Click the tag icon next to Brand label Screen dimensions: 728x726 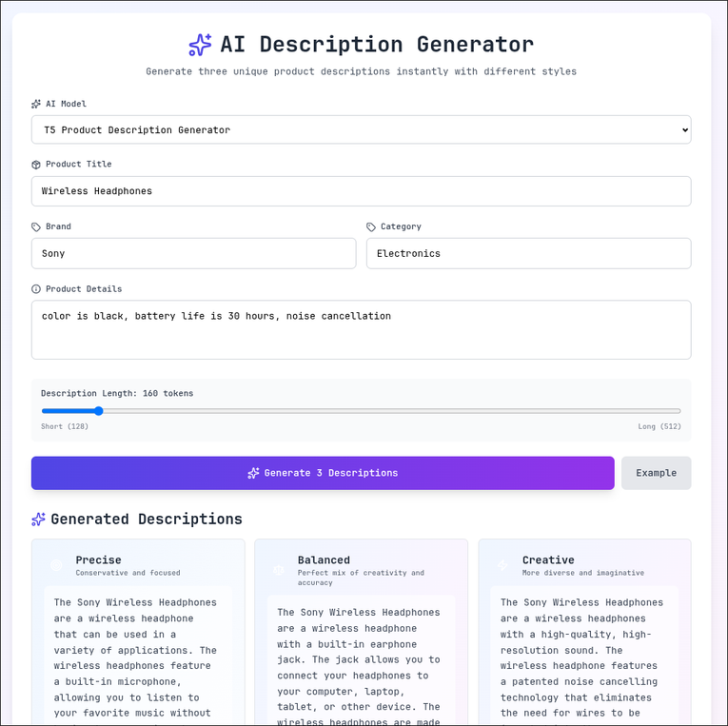pos(36,227)
